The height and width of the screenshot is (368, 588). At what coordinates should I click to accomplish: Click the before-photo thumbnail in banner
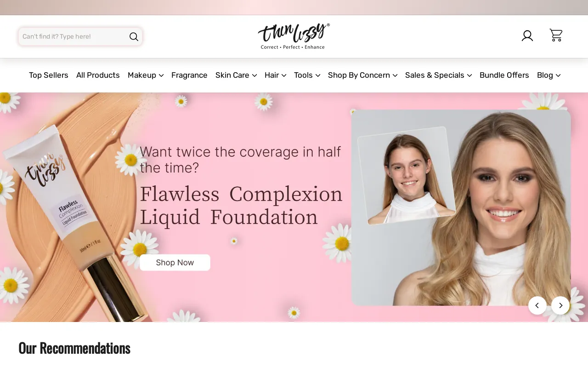tap(407, 175)
